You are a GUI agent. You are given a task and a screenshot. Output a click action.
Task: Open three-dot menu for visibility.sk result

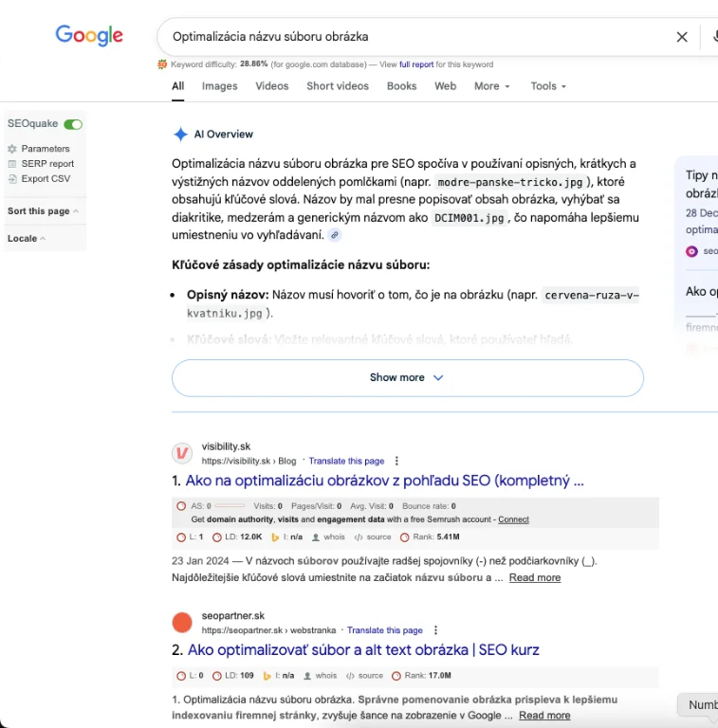397,461
